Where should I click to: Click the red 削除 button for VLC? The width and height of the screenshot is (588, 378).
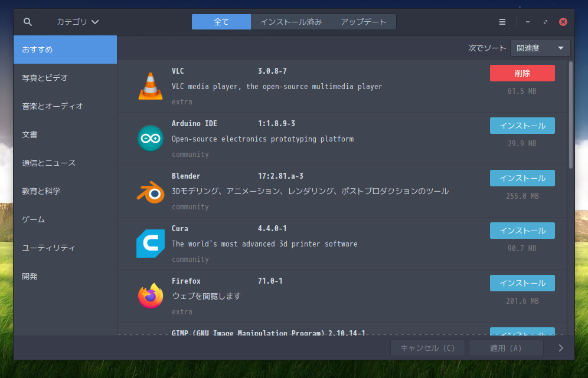point(522,73)
